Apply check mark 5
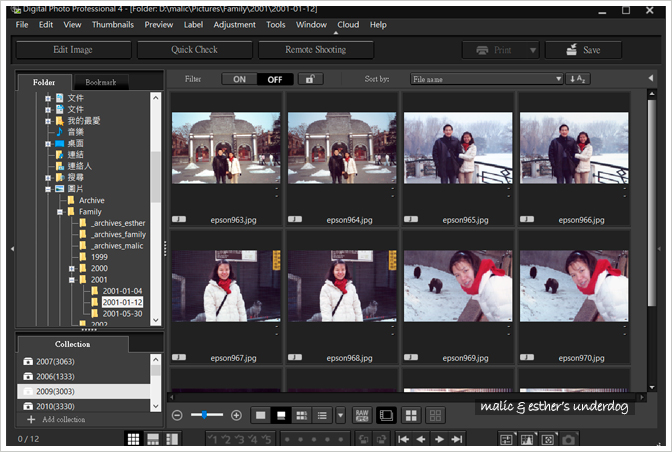This screenshot has height=452, width=672. pos(266,439)
